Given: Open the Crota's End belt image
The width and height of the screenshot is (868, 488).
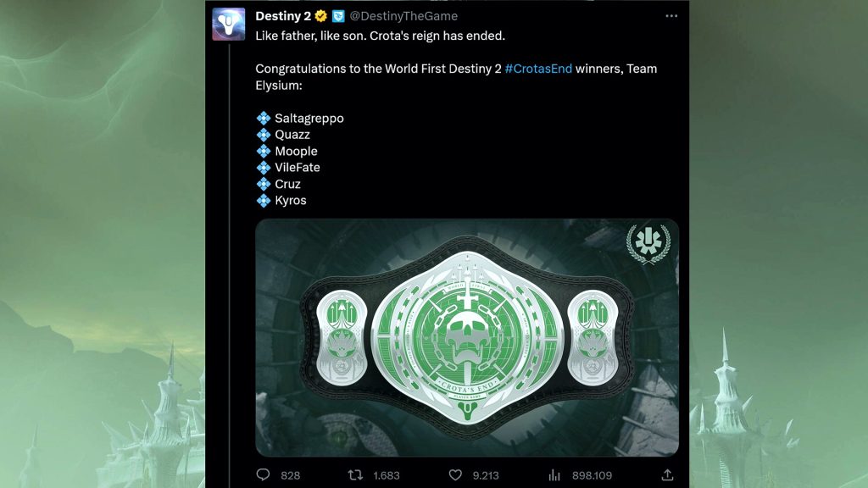Looking at the screenshot, I should pyautogui.click(x=466, y=339).
